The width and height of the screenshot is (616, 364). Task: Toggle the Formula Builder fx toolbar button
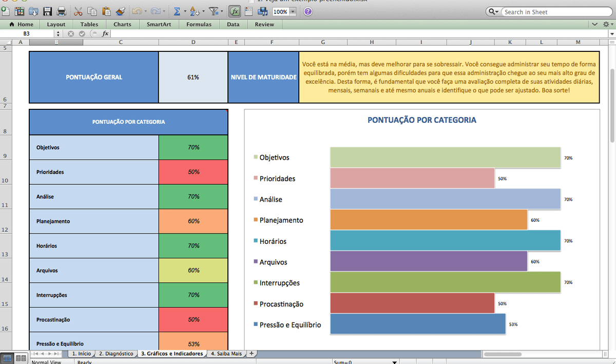click(235, 11)
